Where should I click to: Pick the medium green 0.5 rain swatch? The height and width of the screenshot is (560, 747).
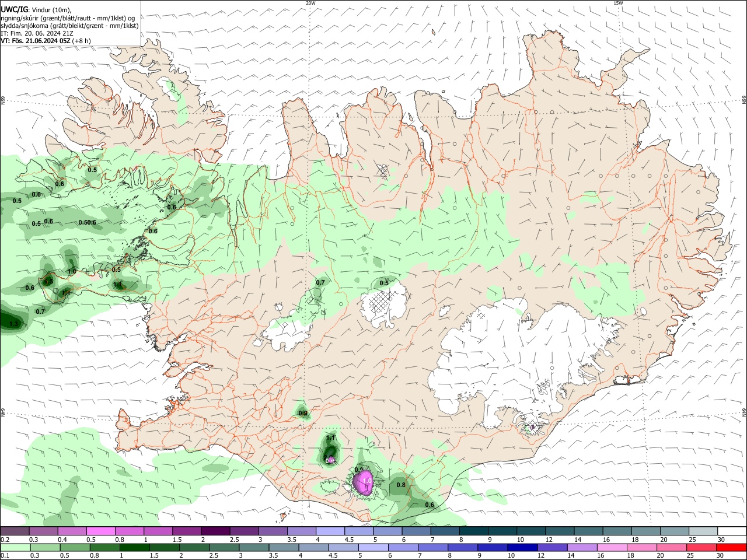[x=75, y=547]
